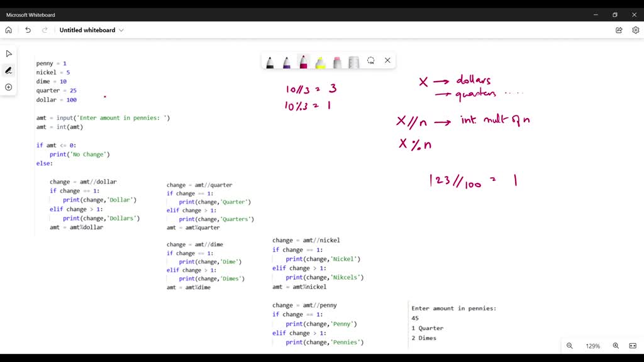
Task: Toggle the magenta pen active state
Action: coord(303,60)
